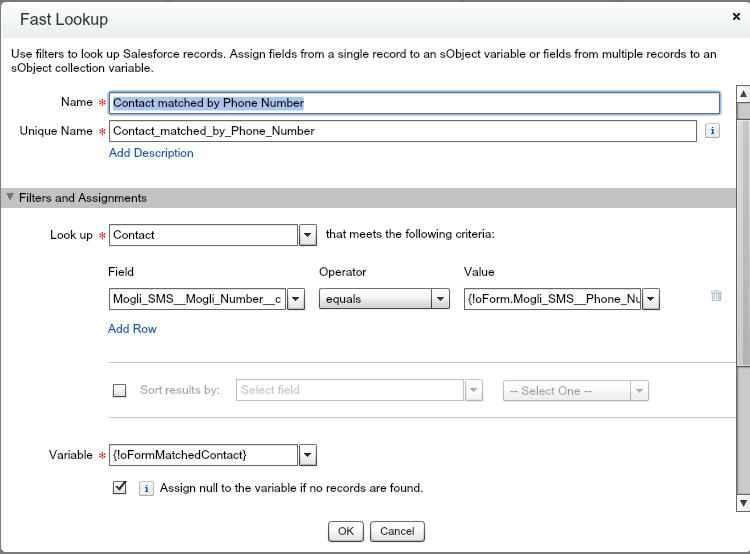The image size is (750, 554).
Task: Open the Value dropdown arrow
Action: (651, 299)
